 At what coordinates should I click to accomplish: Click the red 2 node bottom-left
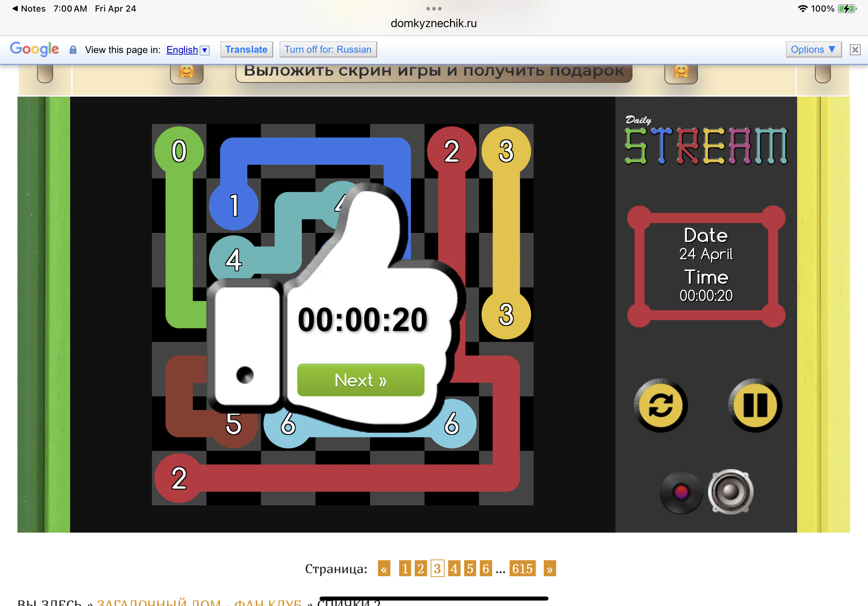[179, 478]
